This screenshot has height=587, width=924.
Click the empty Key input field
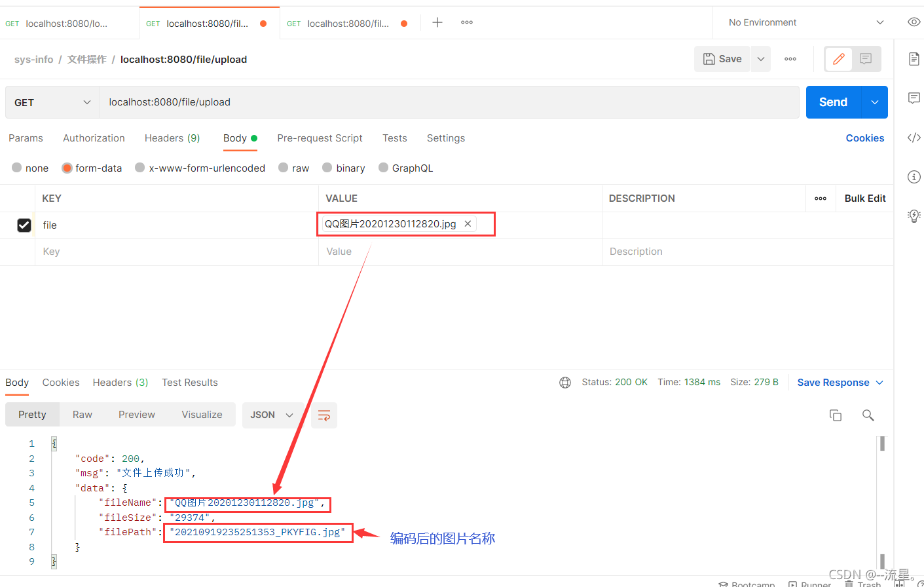pyautogui.click(x=177, y=252)
